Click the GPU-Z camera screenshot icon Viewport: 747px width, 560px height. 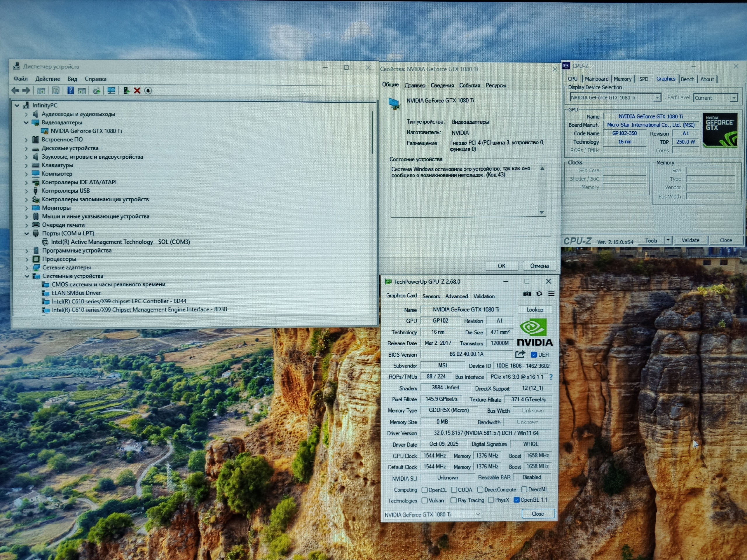tap(527, 294)
